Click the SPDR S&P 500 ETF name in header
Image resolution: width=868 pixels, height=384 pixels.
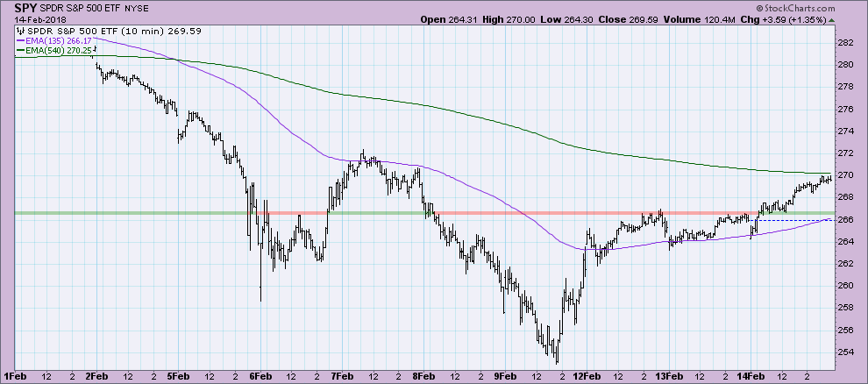click(82, 9)
